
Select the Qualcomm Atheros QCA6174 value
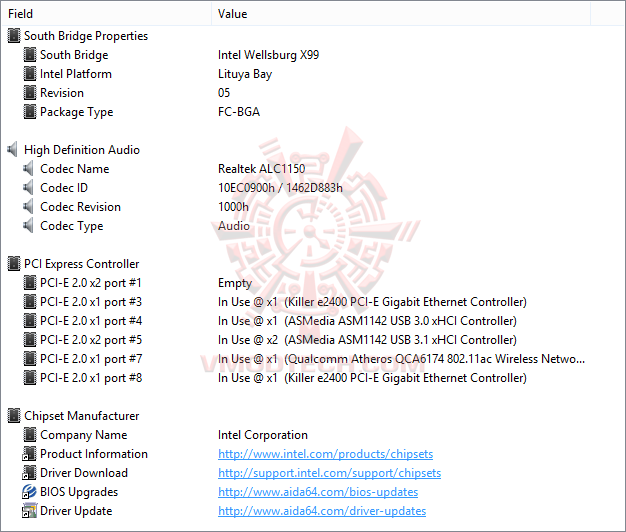[401, 359]
